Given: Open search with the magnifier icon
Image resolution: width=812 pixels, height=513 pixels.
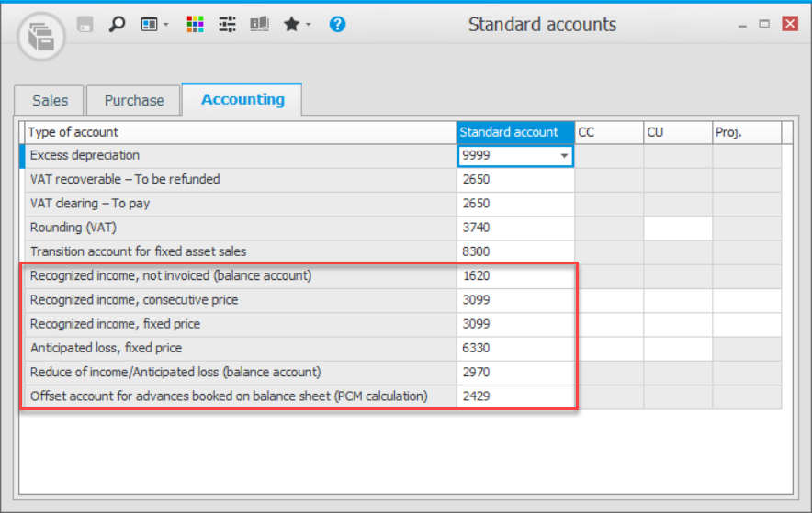Looking at the screenshot, I should tap(117, 25).
